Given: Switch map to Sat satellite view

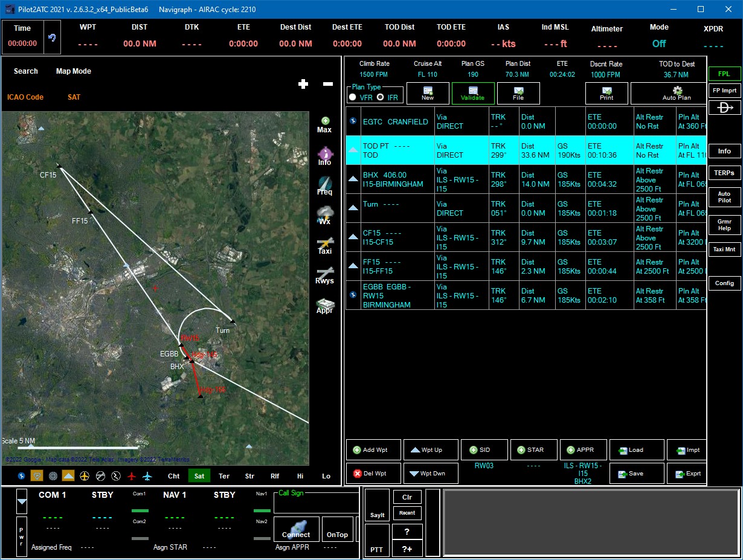Looking at the screenshot, I should click(199, 476).
